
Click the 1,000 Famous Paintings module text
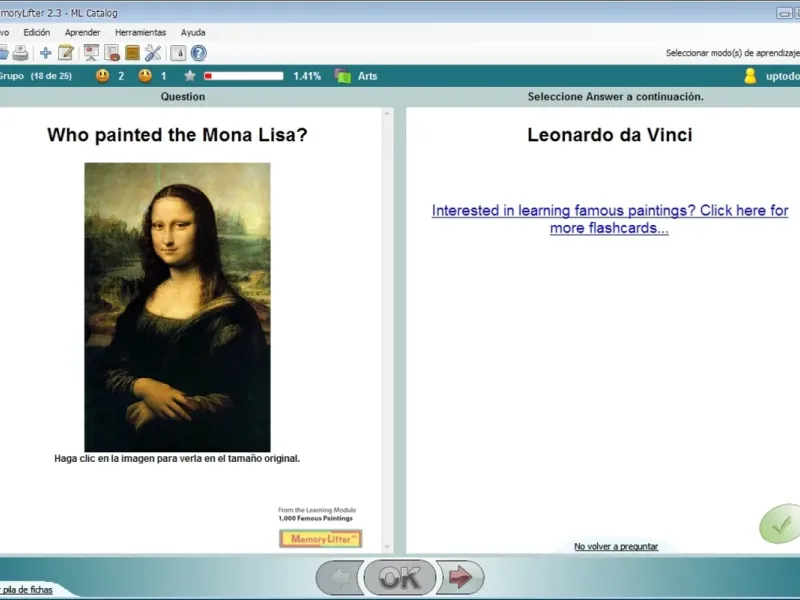click(x=315, y=518)
